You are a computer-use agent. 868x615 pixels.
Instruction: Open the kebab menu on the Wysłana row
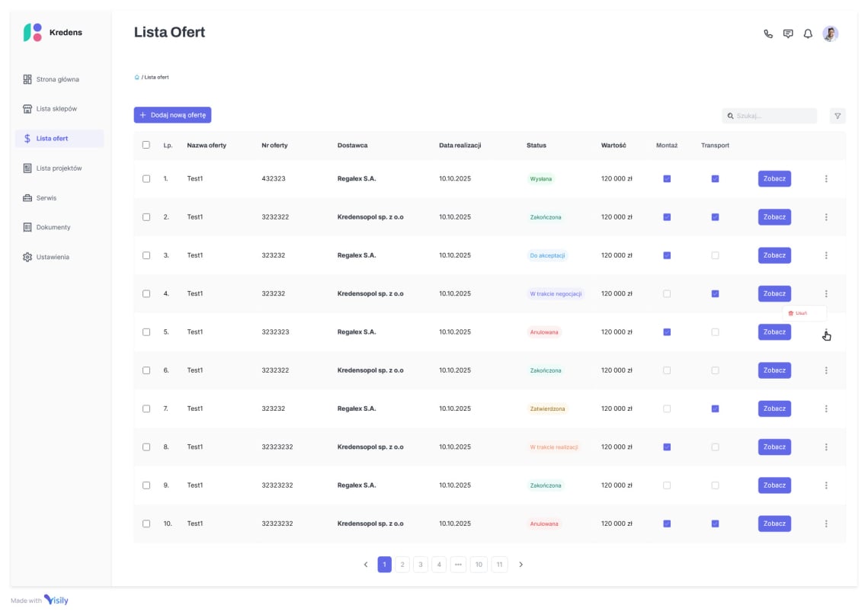pyautogui.click(x=826, y=178)
